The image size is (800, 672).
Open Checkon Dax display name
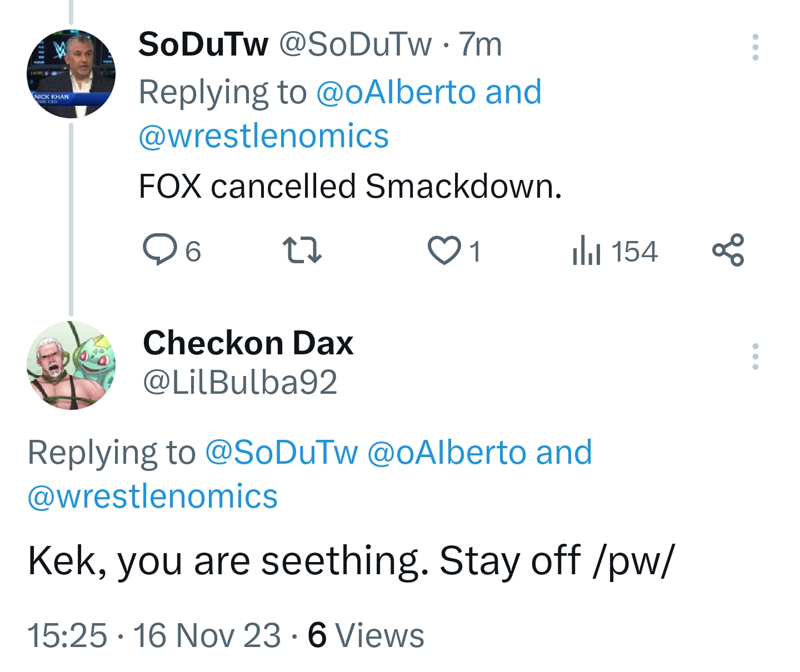pos(248,343)
